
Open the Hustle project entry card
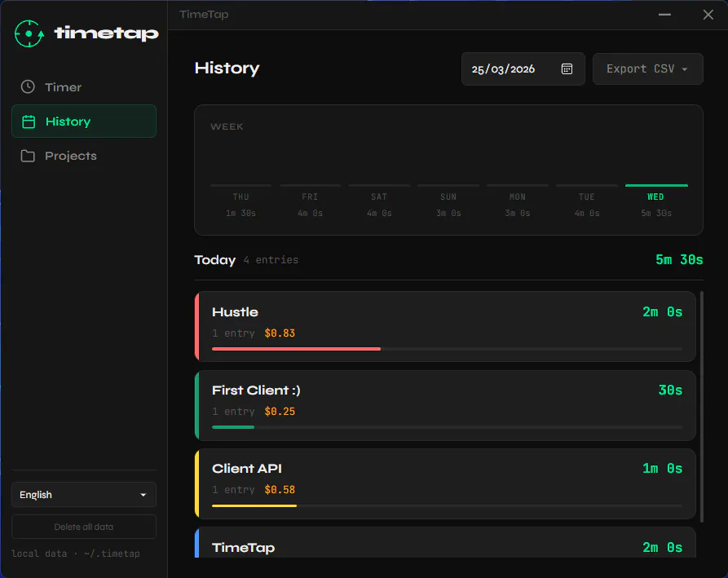[x=445, y=326]
